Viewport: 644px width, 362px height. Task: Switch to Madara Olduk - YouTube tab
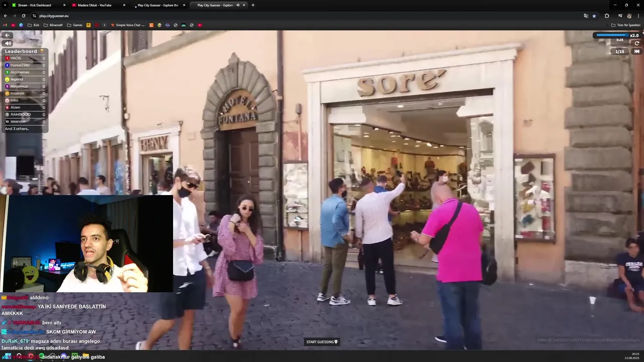[x=99, y=5]
